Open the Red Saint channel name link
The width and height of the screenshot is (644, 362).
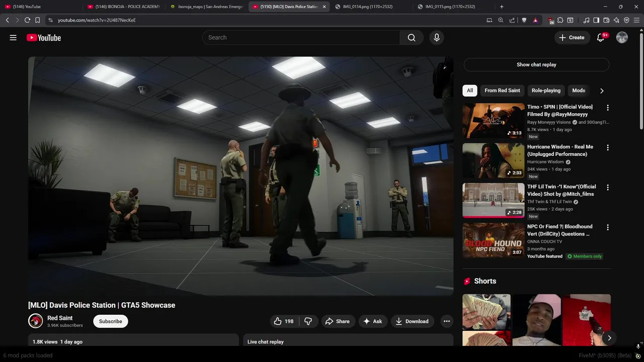[x=60, y=318]
